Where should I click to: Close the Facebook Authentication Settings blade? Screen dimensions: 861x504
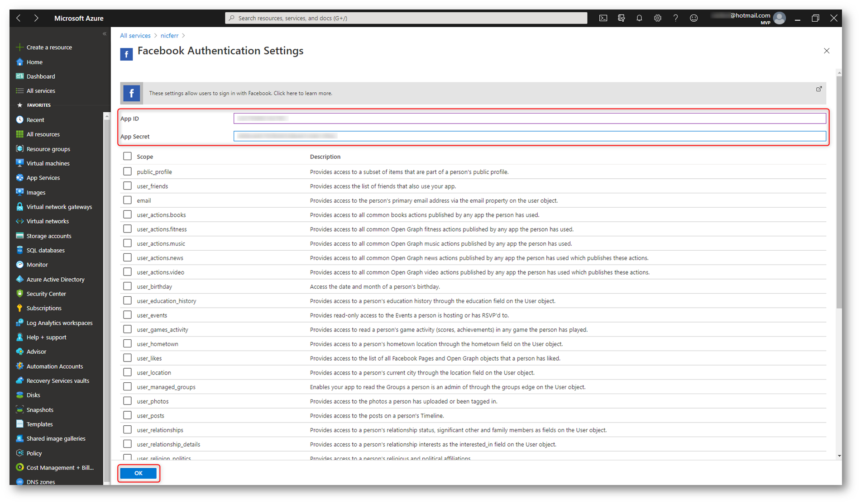pos(827,51)
